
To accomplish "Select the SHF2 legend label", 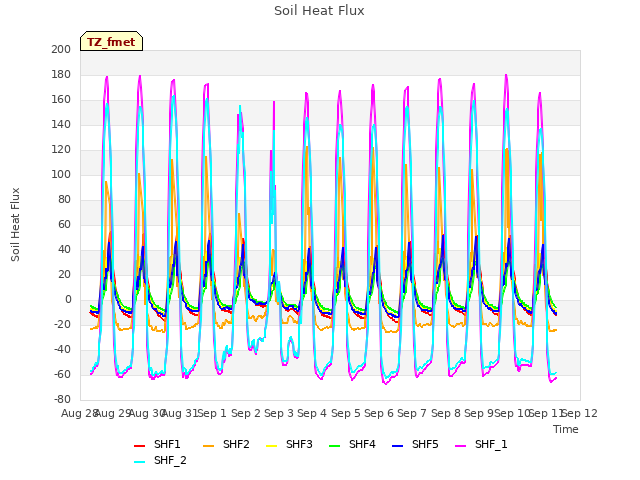I will [236, 444].
